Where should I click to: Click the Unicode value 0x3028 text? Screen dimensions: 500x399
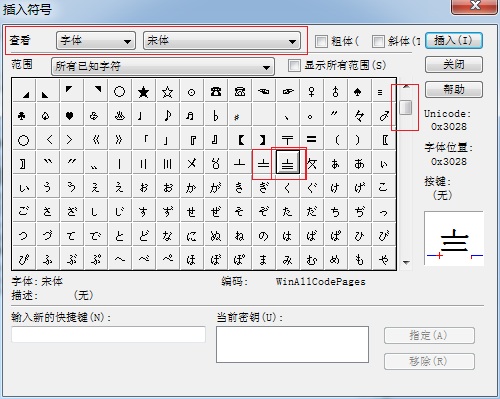coord(449,127)
